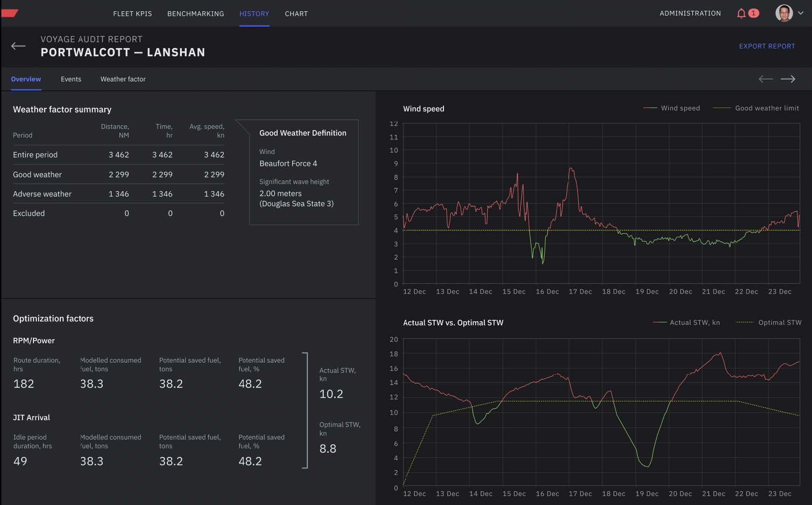Open the notifications bell
The height and width of the screenshot is (505, 812).
pos(741,13)
